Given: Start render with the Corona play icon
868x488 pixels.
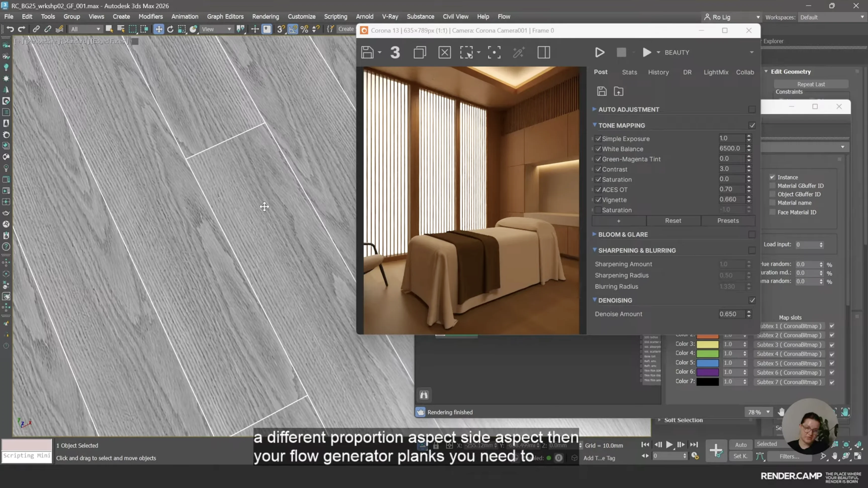Looking at the screenshot, I should (x=600, y=53).
